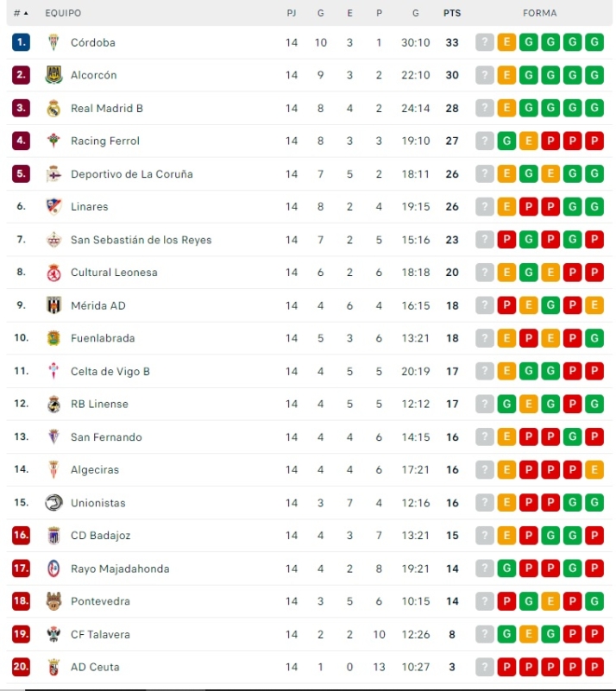This screenshot has width=616, height=691.
Task: Click the PJ column header
Action: [292, 13]
